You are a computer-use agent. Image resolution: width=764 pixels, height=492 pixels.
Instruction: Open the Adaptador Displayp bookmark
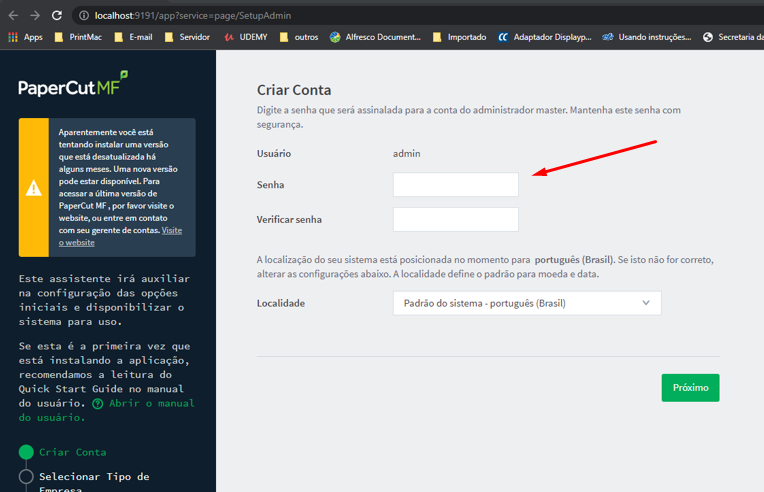tap(545, 37)
